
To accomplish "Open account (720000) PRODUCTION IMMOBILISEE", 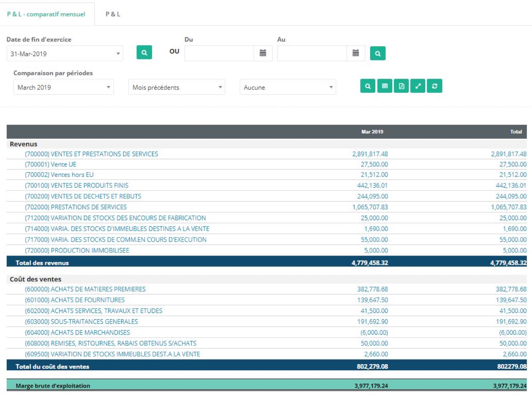I will pyautogui.click(x=77, y=251).
